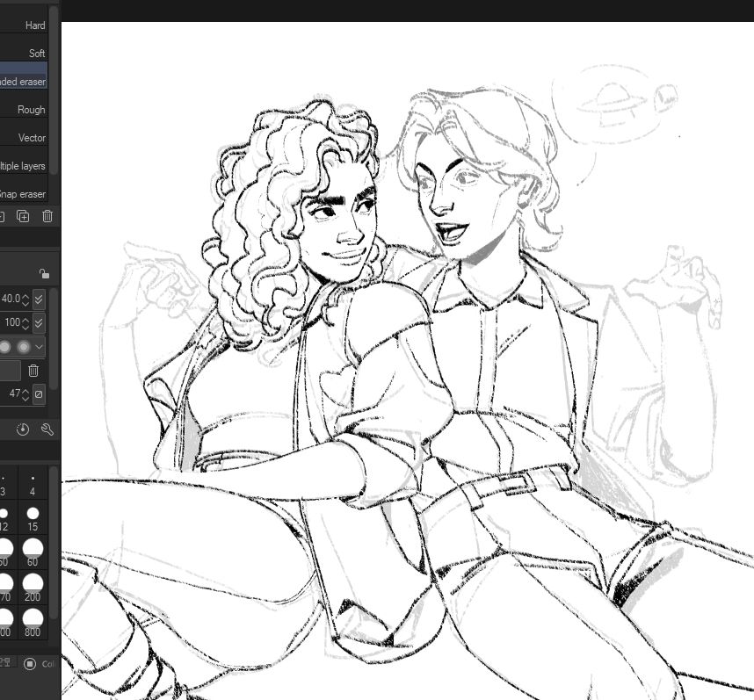Viewport: 754px width, 700px height.
Task: Click the tool property panel scrollbar
Action: point(54,339)
